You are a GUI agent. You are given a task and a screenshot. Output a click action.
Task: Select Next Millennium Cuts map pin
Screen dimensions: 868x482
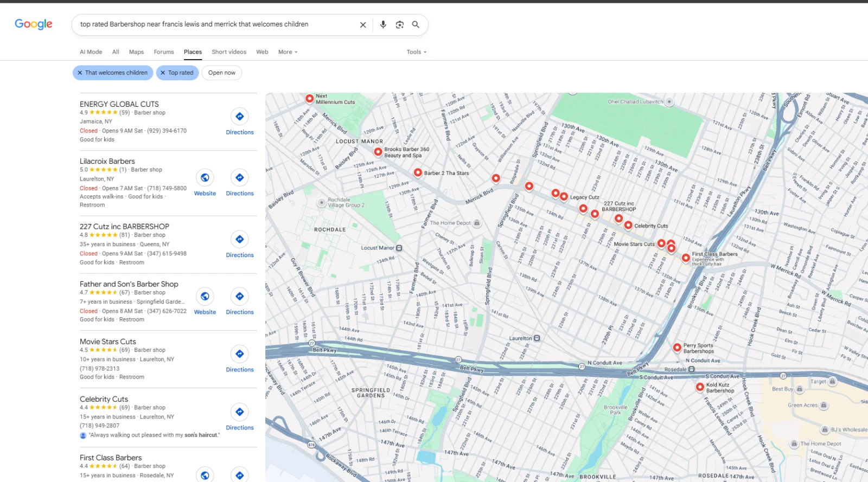point(309,99)
